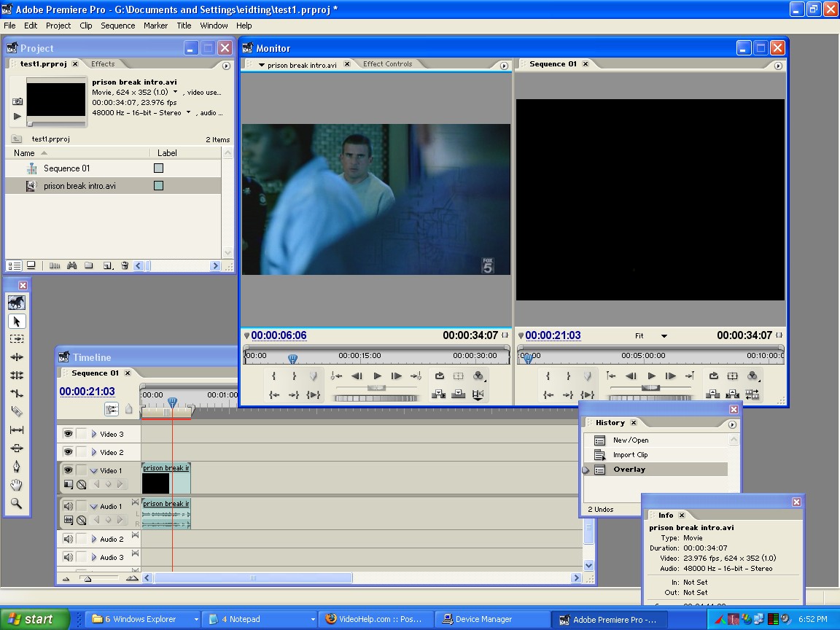840x630 pixels.
Task: Toggle the Video 1 eye icon
Action: 68,470
